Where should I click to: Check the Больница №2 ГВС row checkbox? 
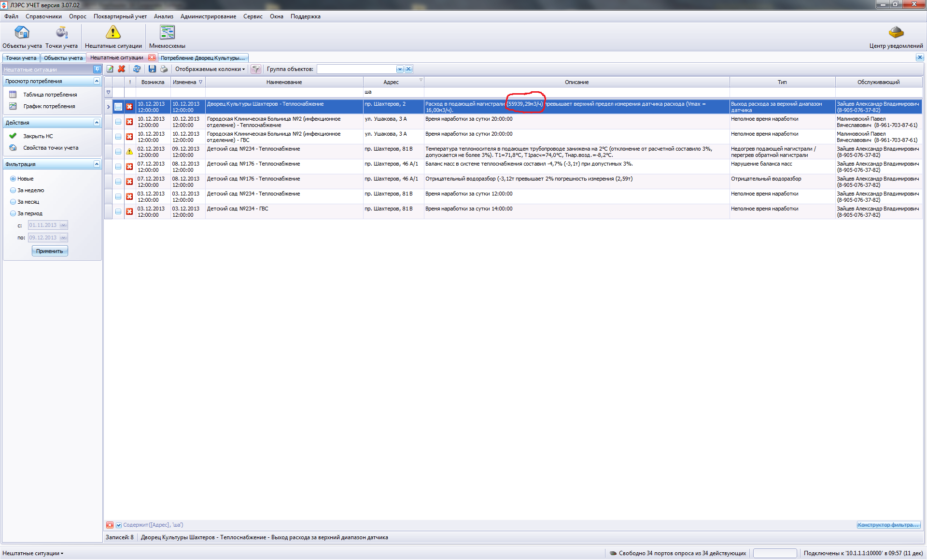pos(118,137)
